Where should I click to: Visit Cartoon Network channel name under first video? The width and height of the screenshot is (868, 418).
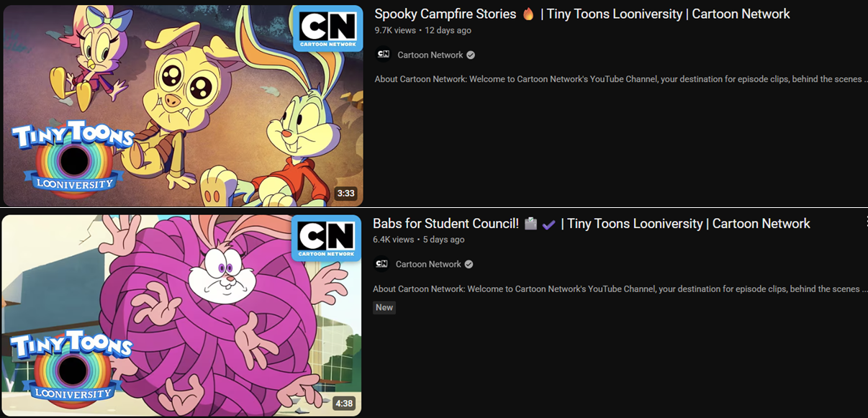click(430, 55)
